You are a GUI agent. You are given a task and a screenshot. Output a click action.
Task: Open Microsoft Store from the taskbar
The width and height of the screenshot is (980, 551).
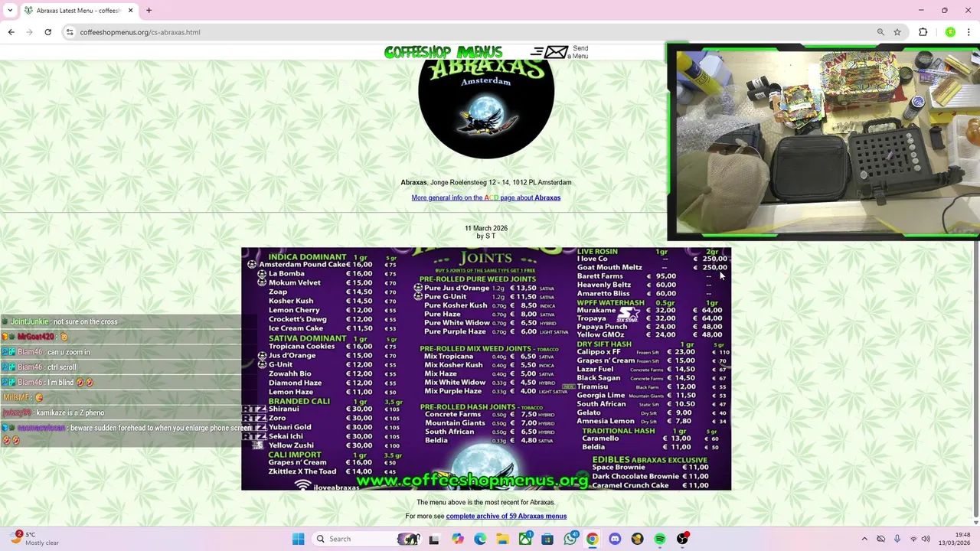click(547, 539)
